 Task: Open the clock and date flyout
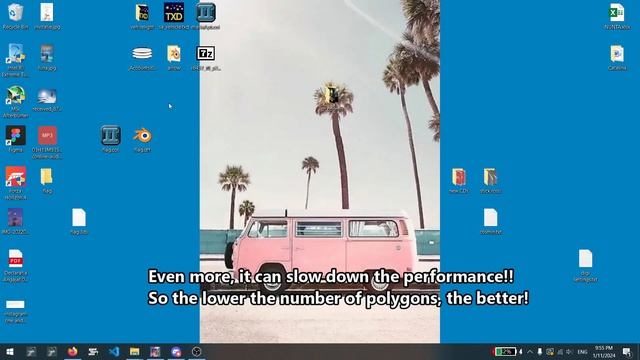coord(603,352)
